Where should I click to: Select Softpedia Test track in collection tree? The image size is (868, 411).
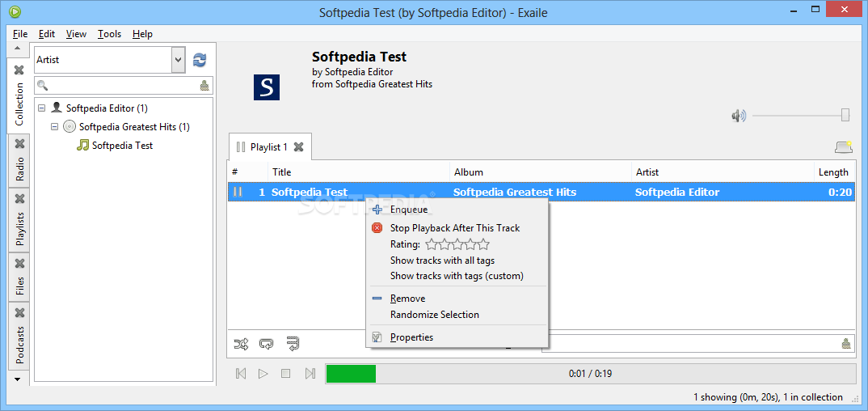(x=122, y=145)
